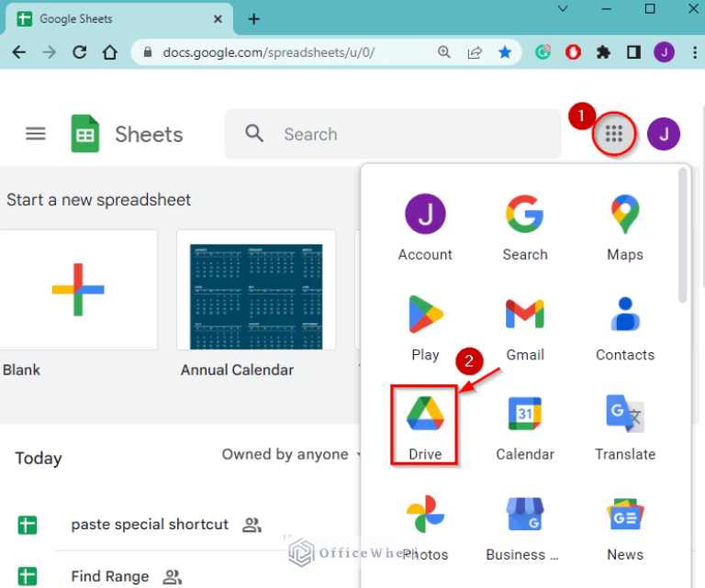The height and width of the screenshot is (588, 705).
Task: Open a new browser tab
Action: (x=254, y=19)
